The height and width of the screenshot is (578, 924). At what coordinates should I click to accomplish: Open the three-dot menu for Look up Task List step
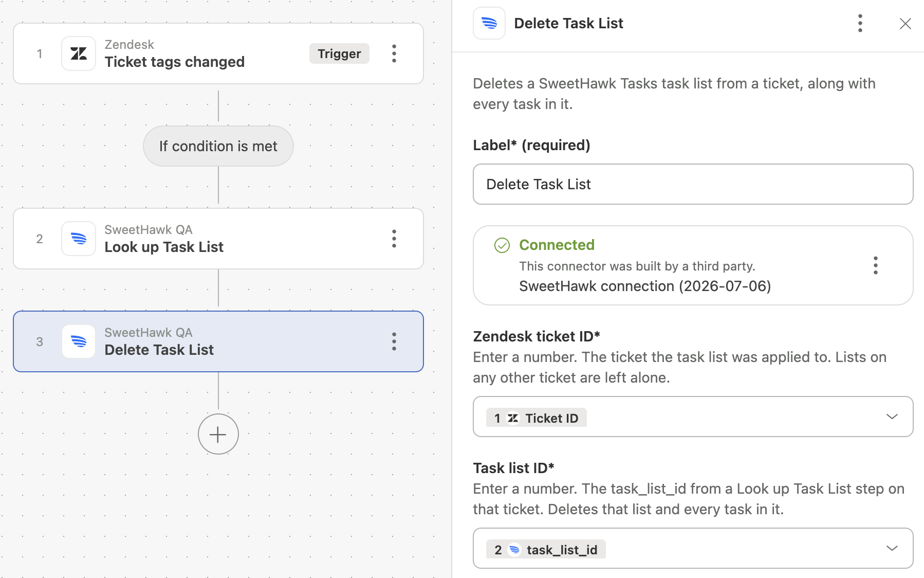[394, 239]
